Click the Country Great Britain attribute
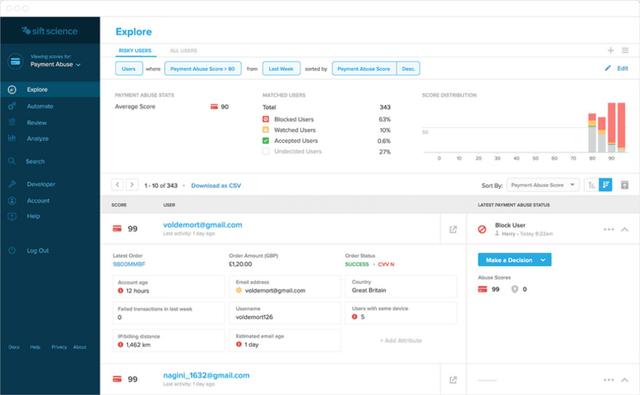This screenshot has height=395, width=640. tap(401, 286)
